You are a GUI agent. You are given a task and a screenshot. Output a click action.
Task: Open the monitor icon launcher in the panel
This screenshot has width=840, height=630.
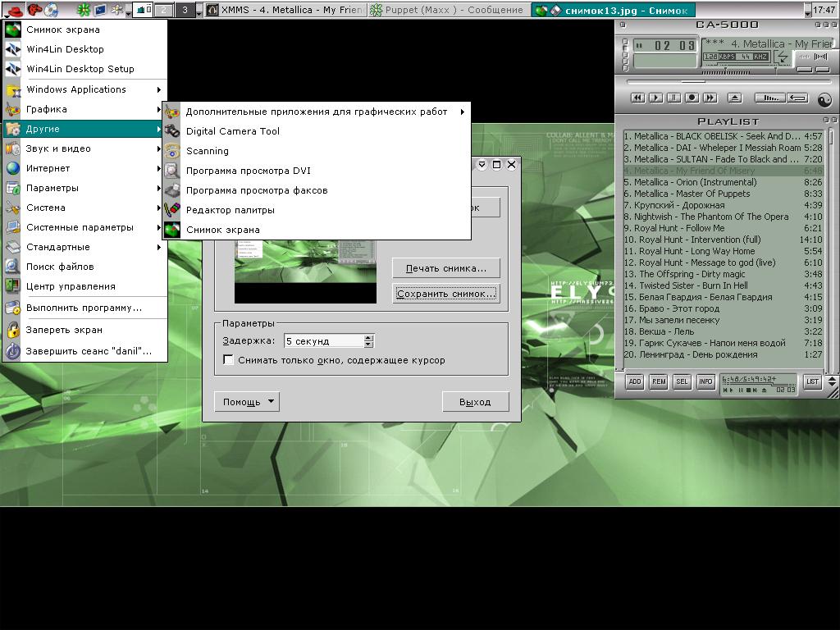[x=100, y=9]
